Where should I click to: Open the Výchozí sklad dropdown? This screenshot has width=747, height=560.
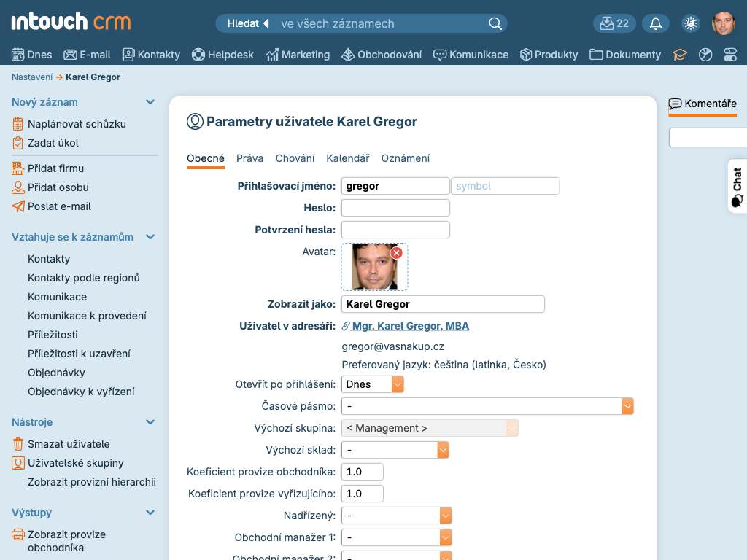443,451
